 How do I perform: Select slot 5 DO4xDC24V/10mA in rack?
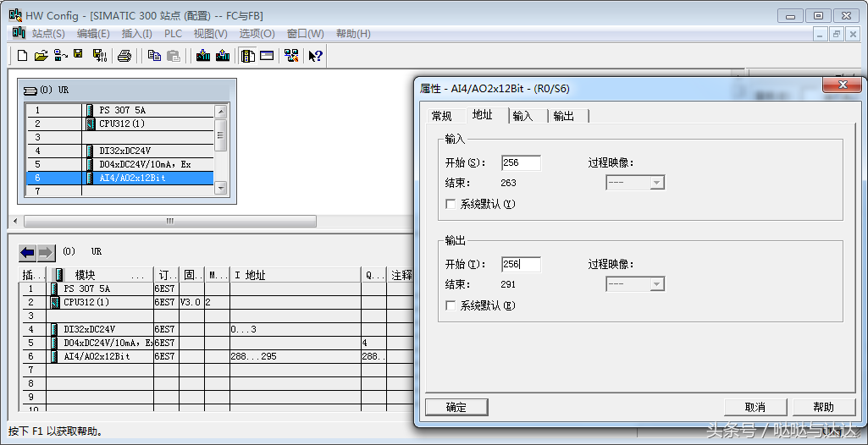120,164
